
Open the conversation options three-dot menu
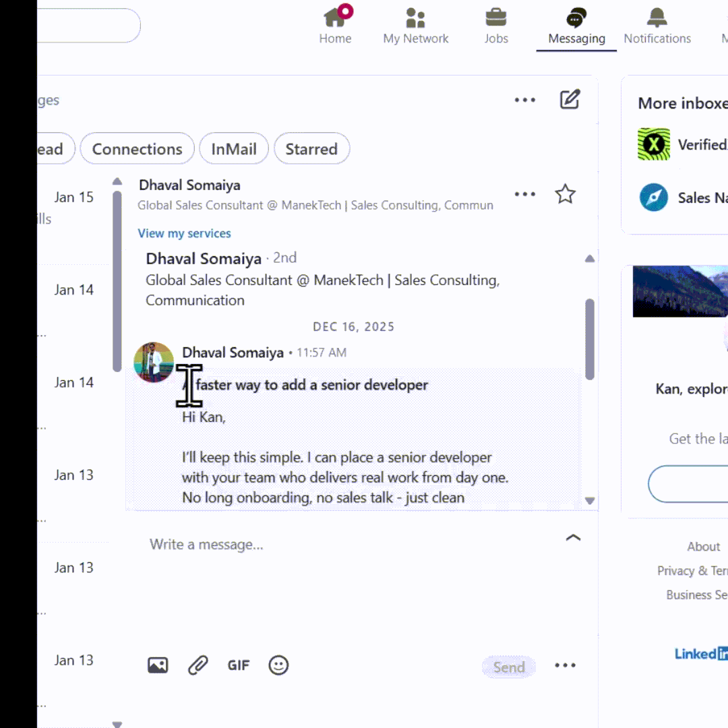[x=525, y=194]
